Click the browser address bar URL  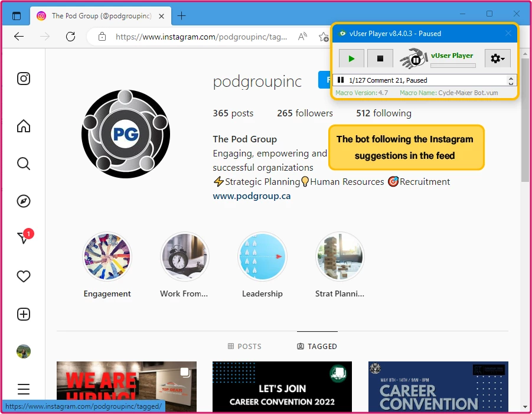201,37
